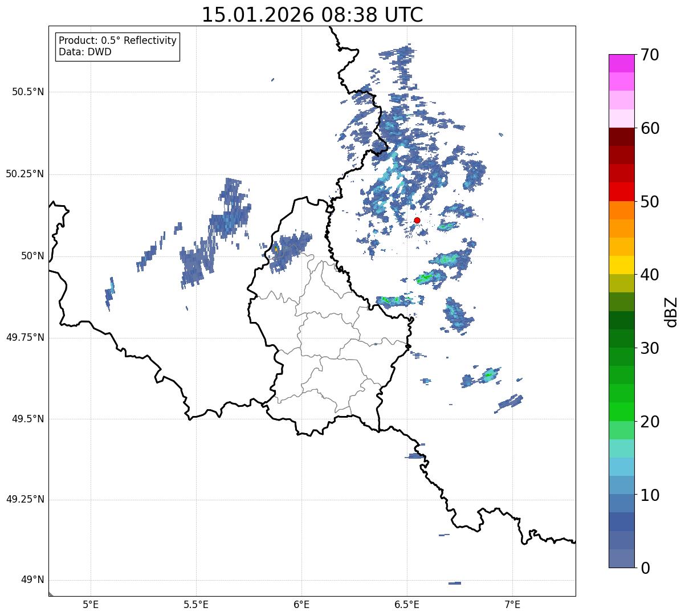Screen dimensions: 685x616
Task: Click the '50°N' latitude label
Action: 33,256
